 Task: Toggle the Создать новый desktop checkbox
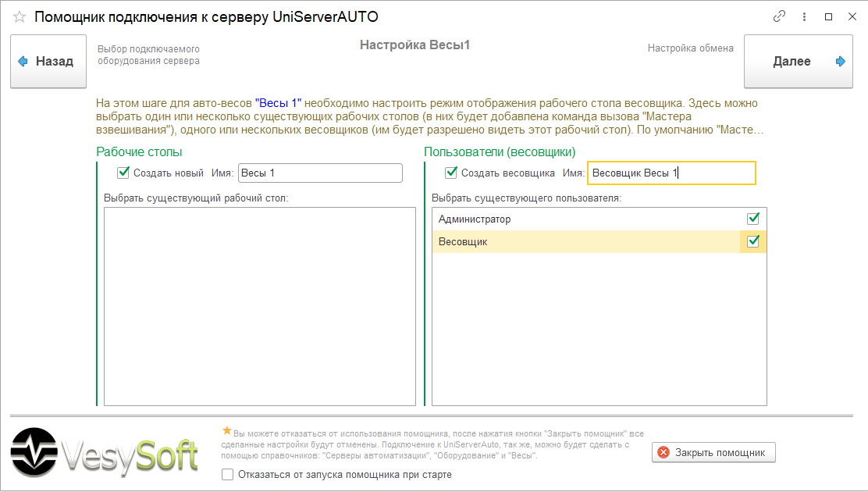(123, 173)
